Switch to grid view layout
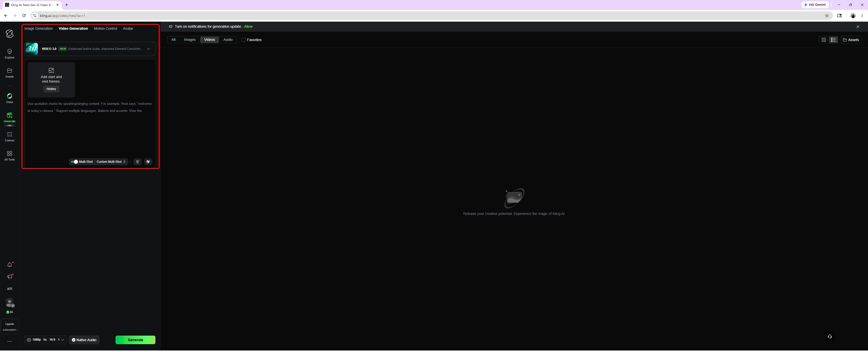 coord(824,40)
